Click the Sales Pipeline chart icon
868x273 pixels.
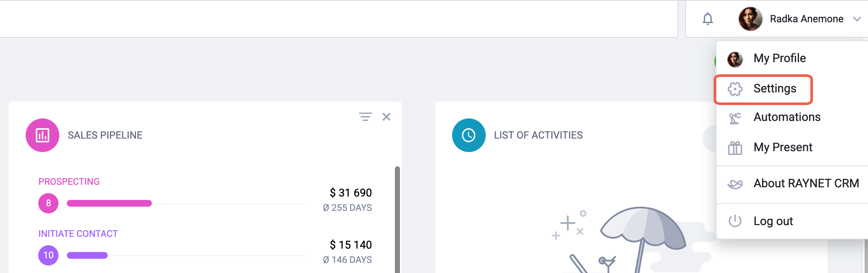pyautogui.click(x=42, y=135)
